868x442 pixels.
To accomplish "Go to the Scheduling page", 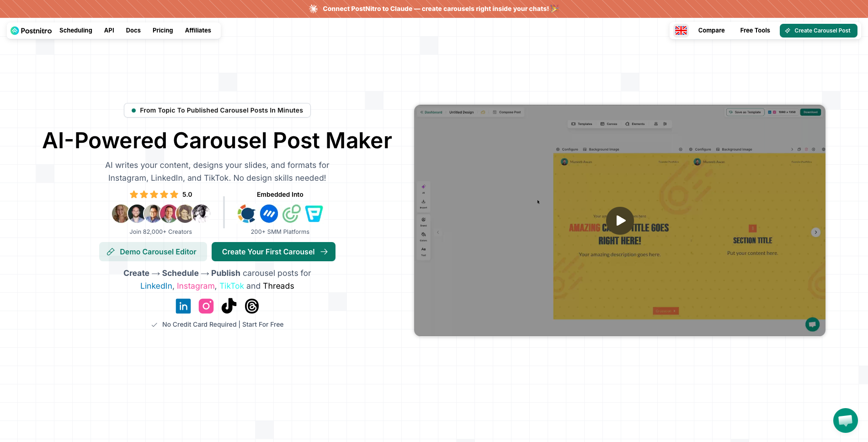I will pos(76,30).
